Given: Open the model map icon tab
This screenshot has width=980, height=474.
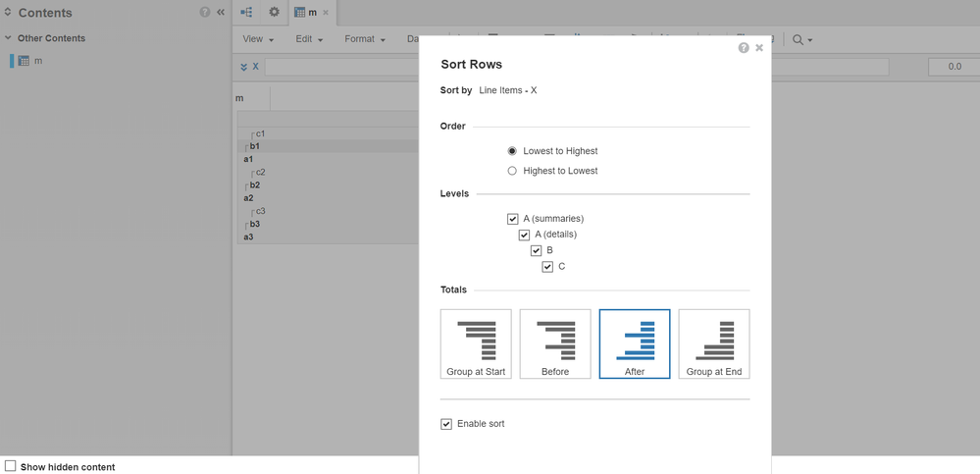Looking at the screenshot, I should (246, 12).
